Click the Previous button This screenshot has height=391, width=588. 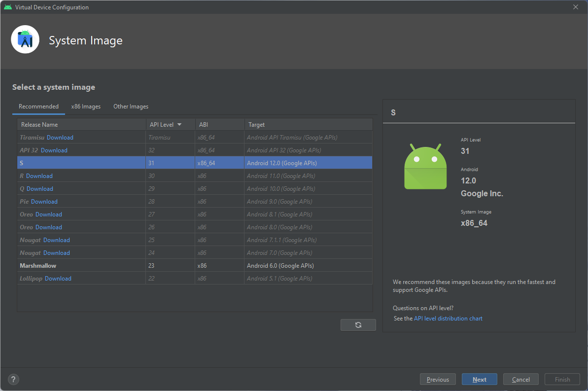438,379
